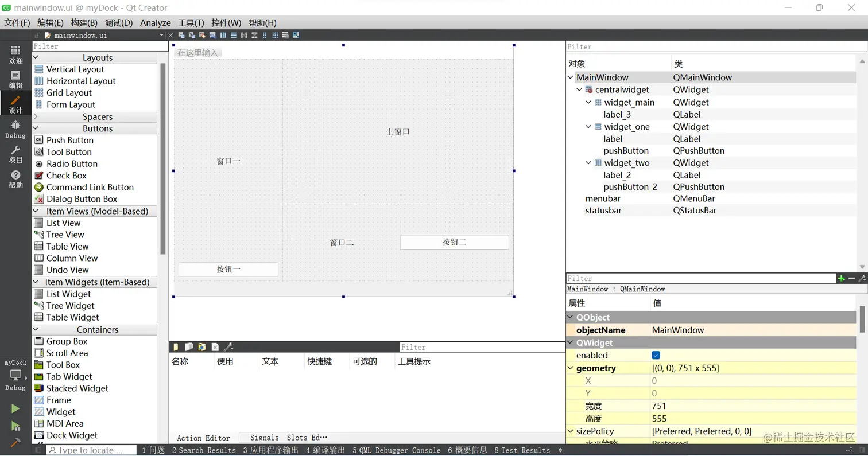The width and height of the screenshot is (868, 456).
Task: Collapse widget_two in the object tree
Action: pos(588,163)
